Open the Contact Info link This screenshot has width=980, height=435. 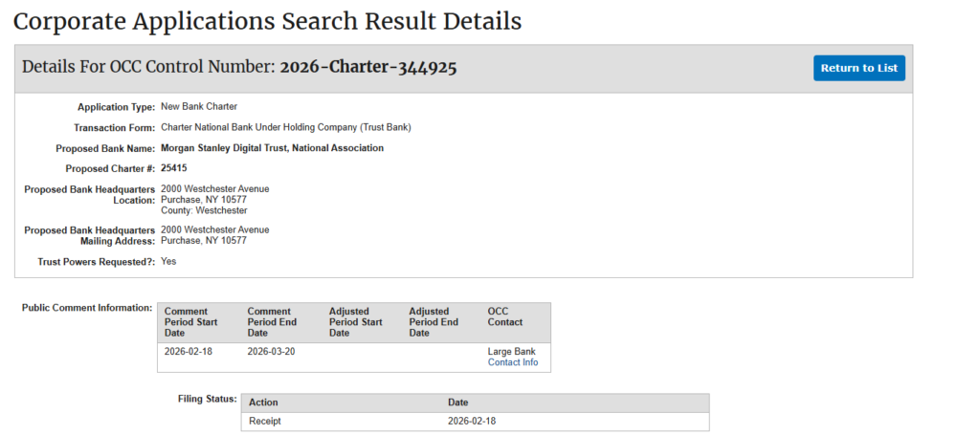[512, 362]
